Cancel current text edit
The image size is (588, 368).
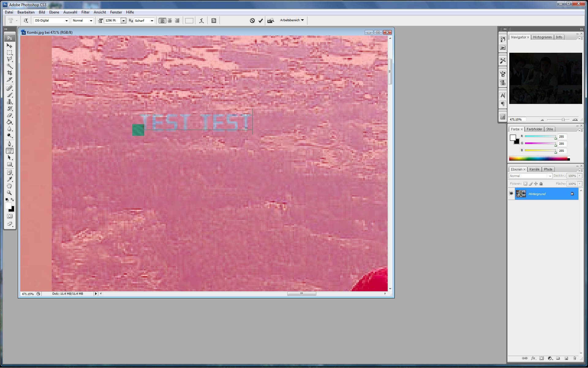click(252, 21)
